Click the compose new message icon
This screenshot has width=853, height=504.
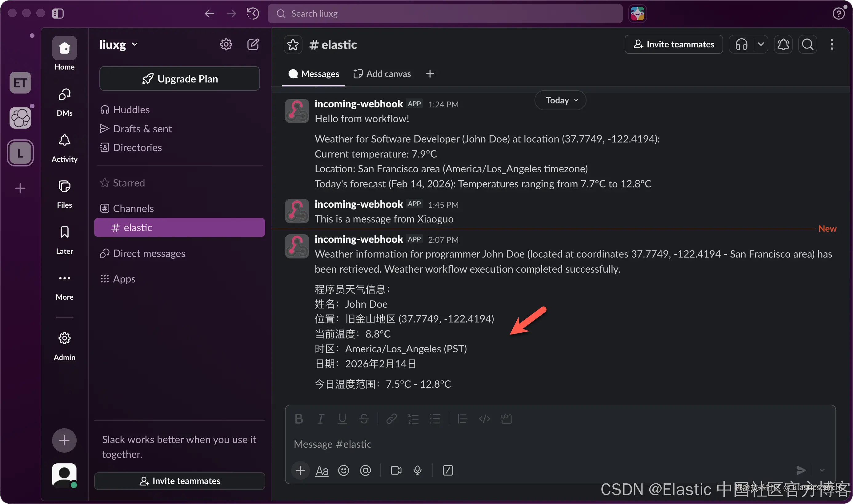[x=253, y=45]
